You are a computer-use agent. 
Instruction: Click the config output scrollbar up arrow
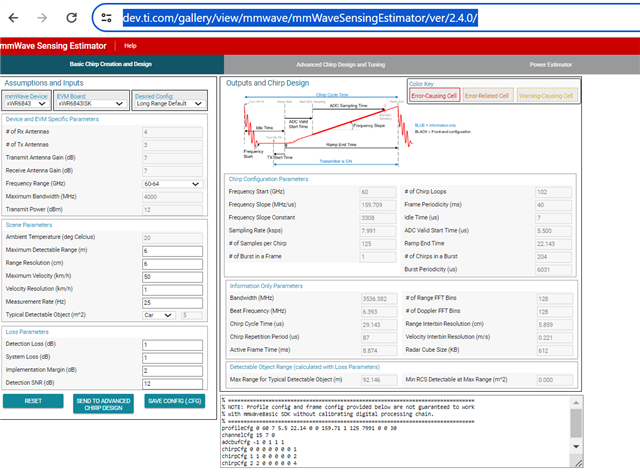click(576, 403)
